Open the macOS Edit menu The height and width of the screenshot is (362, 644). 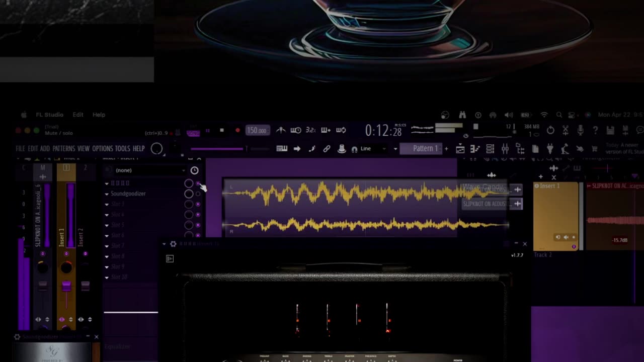(x=78, y=115)
